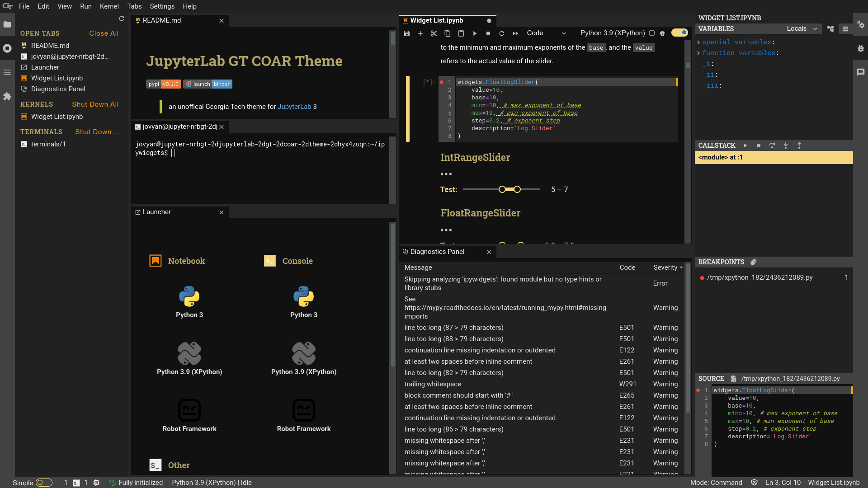Save the Widget List notebook
This screenshot has width=868, height=488.
coord(406,33)
